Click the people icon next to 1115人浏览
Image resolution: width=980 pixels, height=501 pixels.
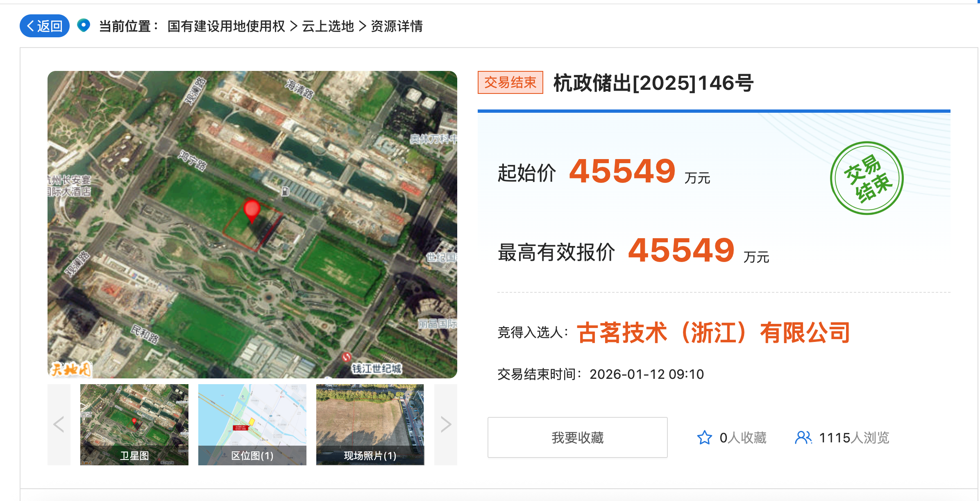pos(804,437)
